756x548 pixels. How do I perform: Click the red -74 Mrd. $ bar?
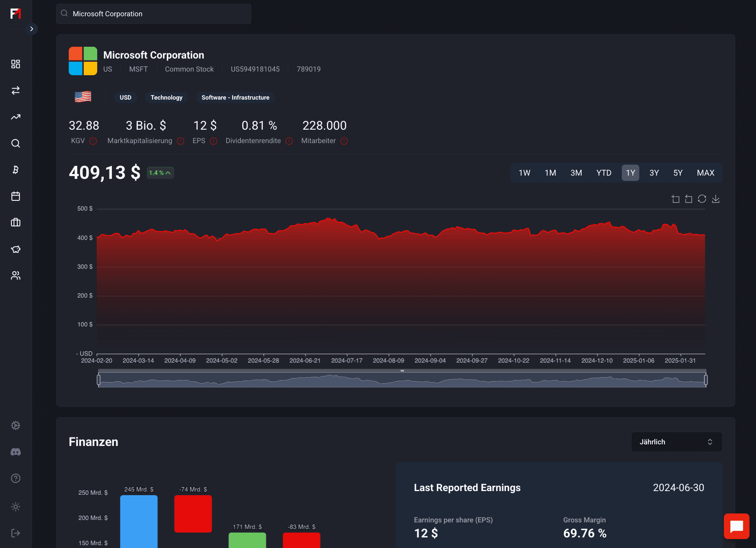click(193, 514)
